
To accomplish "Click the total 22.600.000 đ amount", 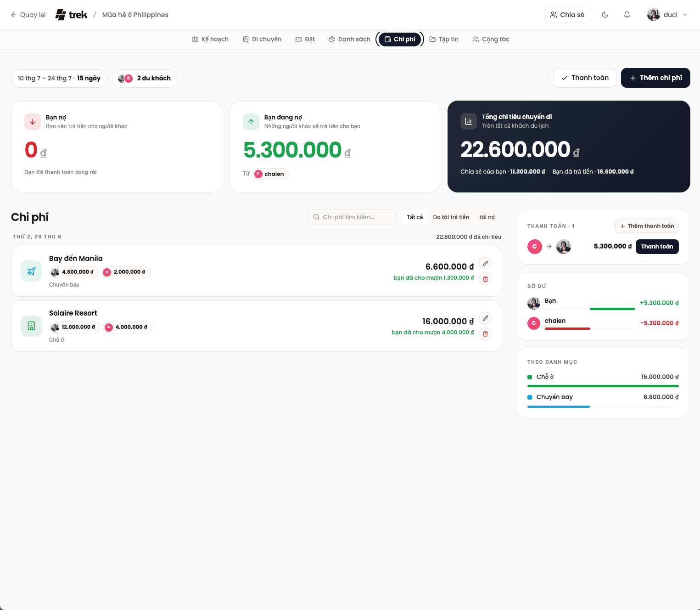I will (520, 149).
